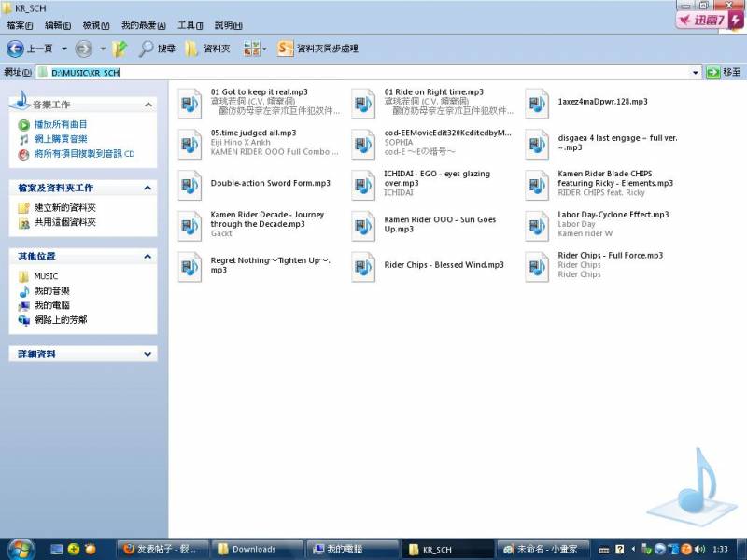Click the Go (移至) button
The width and height of the screenshot is (747, 560).
coord(724,73)
